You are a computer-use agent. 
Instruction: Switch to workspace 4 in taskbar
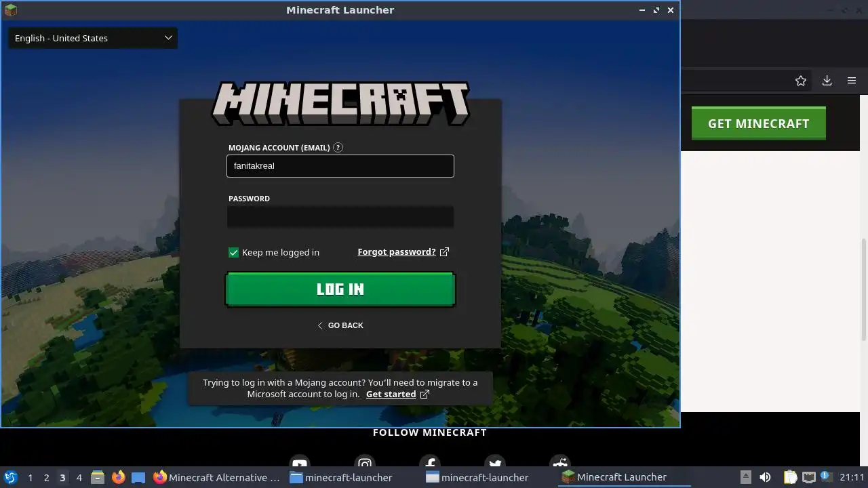pos(79,477)
